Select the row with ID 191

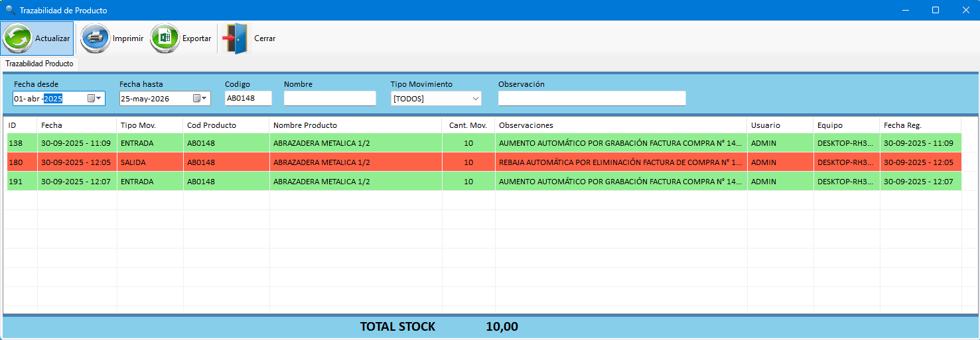484,182
